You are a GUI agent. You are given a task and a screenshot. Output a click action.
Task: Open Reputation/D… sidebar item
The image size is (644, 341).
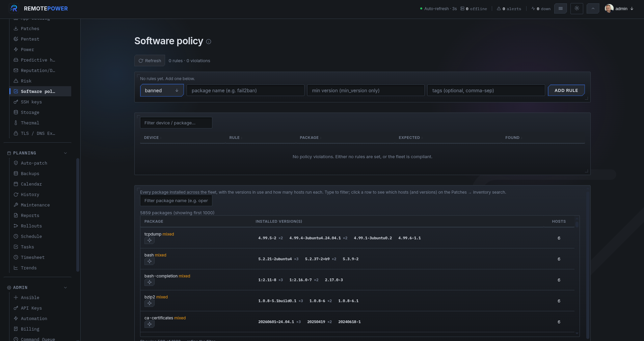(41, 70)
